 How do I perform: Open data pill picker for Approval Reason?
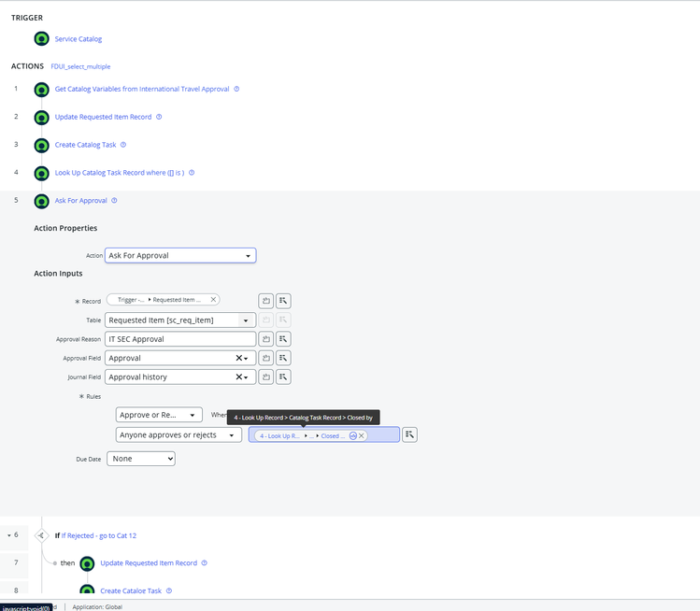[283, 339]
